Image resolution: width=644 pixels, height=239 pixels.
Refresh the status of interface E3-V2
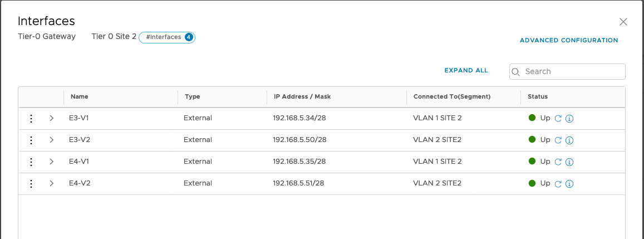click(558, 140)
